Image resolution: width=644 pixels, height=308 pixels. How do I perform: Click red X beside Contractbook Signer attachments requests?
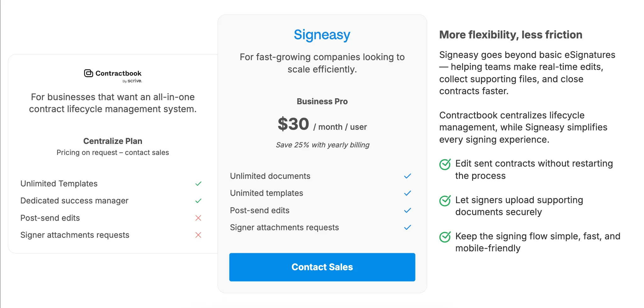(198, 235)
